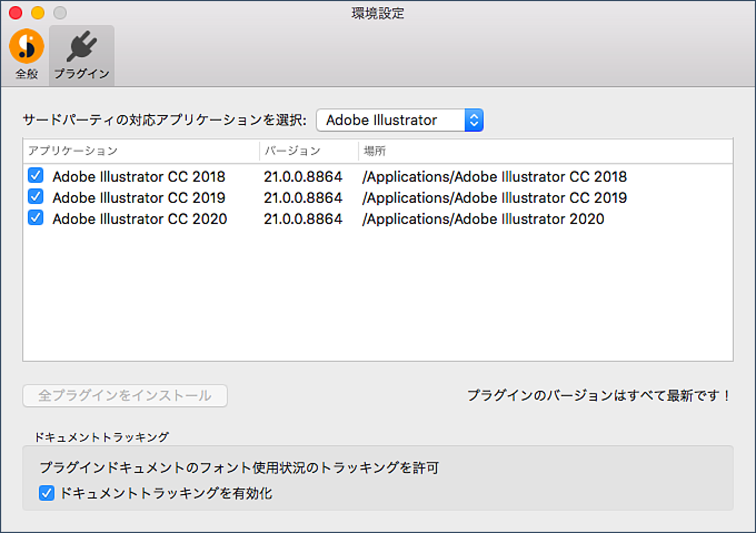Click path /Applications/Adobe Illustrator CC 2019
Image resolution: width=756 pixels, height=533 pixels.
tap(495, 198)
